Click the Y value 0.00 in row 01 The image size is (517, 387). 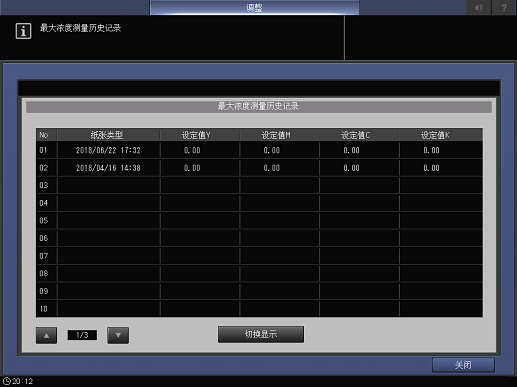pos(192,150)
